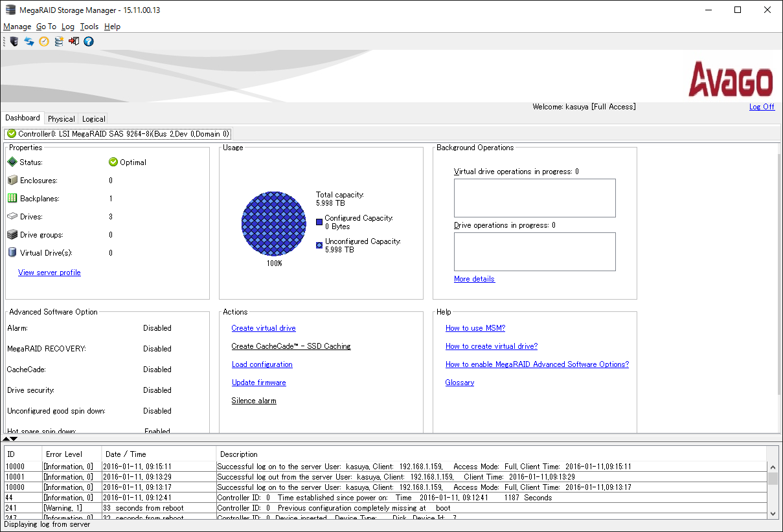Open the Help menu
Viewport: 783px width, 532px height.
click(112, 27)
